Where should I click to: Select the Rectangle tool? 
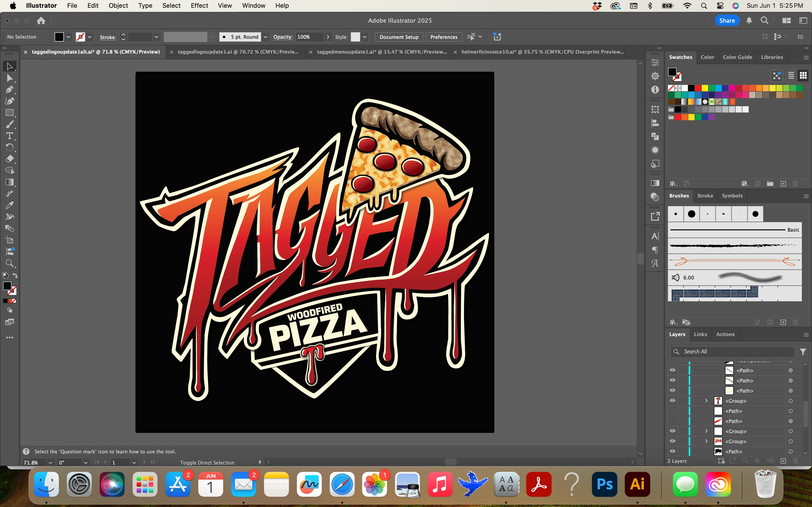point(9,113)
